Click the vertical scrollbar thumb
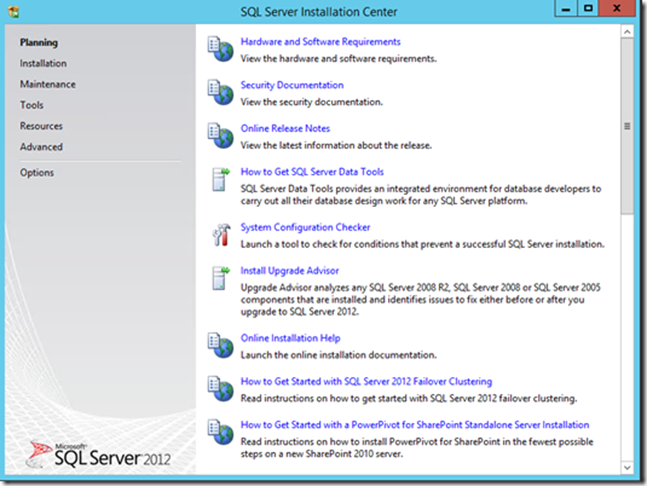The width and height of the screenshot is (647, 486). (x=627, y=126)
